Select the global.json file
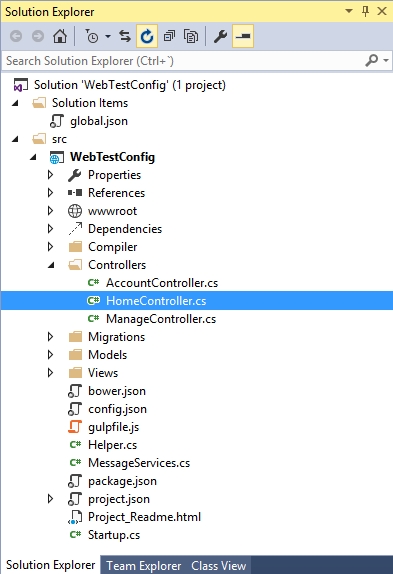Screen dimensions: 393x574 tap(99, 121)
